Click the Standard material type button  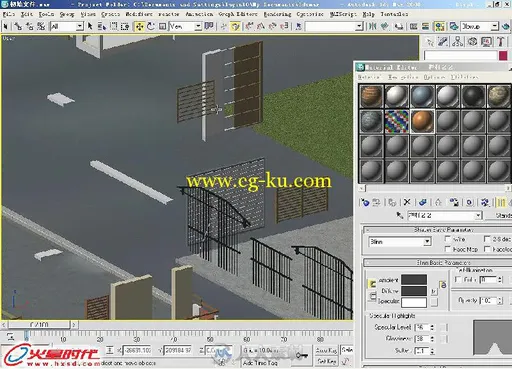499,215
